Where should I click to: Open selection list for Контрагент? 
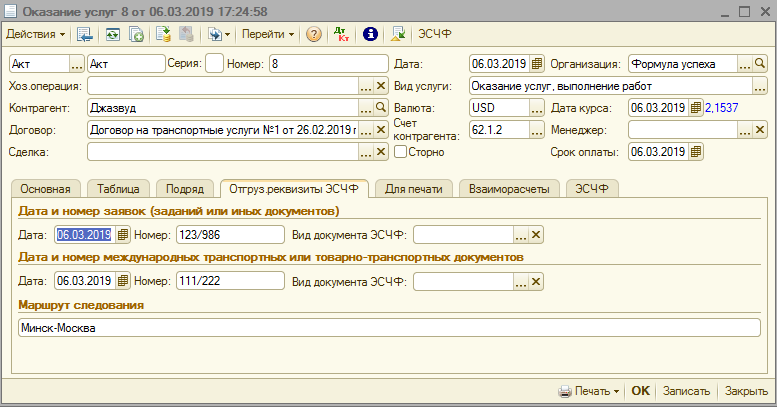(366, 108)
